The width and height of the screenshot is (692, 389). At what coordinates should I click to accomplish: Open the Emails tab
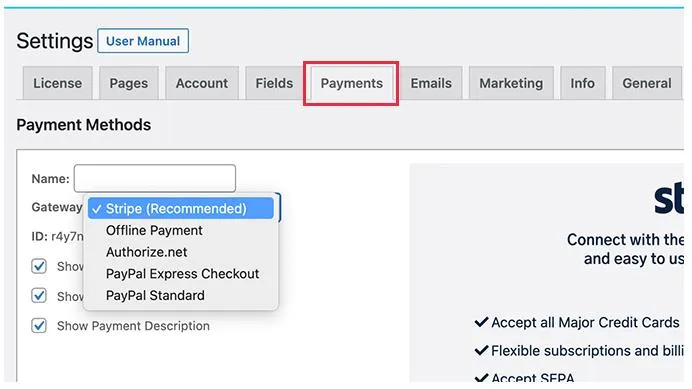tap(431, 83)
